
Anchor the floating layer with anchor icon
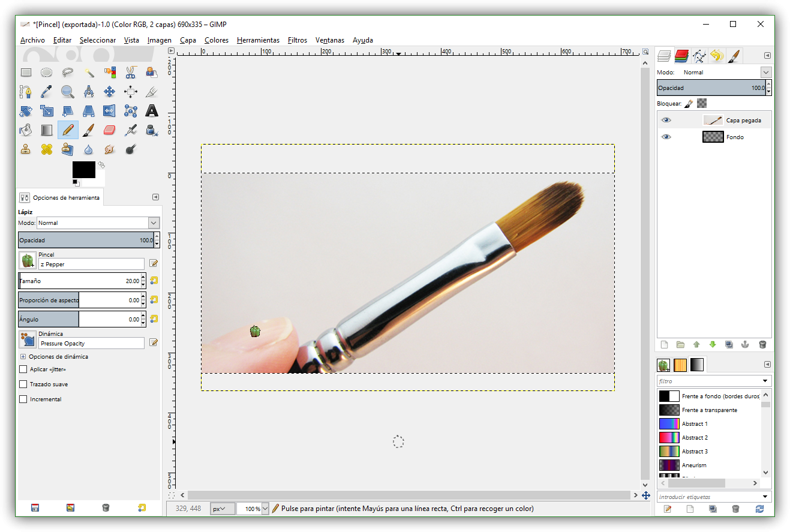coord(746,345)
